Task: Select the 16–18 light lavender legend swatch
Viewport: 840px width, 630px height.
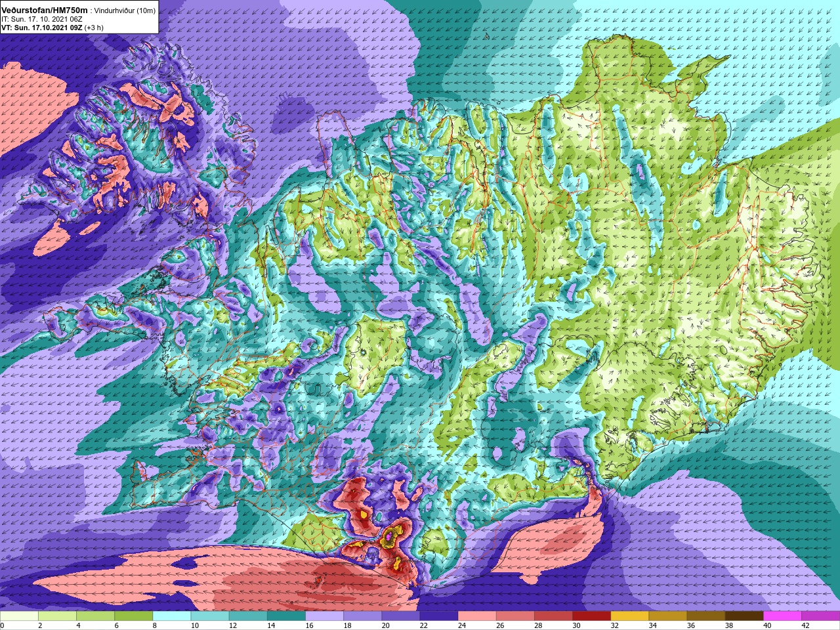Action: coord(324,616)
